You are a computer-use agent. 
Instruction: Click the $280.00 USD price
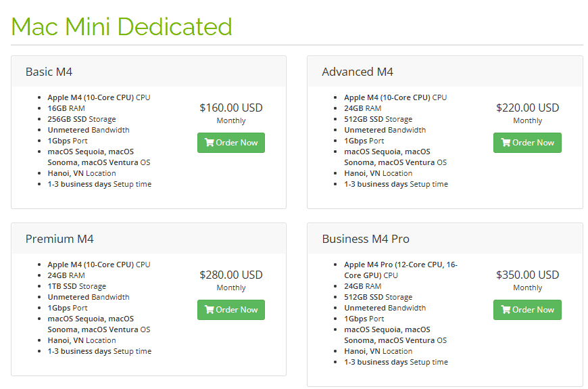(231, 275)
